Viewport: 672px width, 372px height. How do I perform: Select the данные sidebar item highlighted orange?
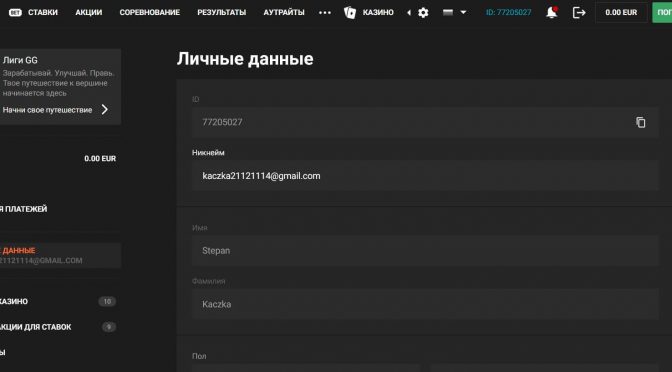60,255
